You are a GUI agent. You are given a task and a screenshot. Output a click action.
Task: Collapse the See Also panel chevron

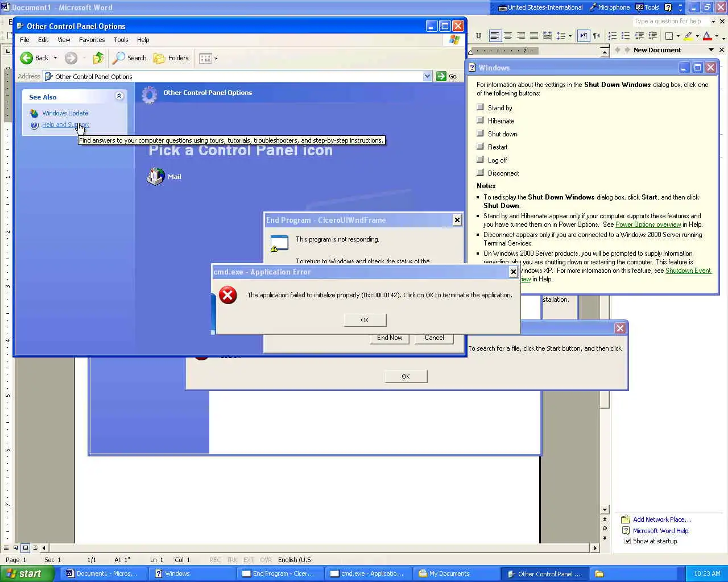(119, 96)
